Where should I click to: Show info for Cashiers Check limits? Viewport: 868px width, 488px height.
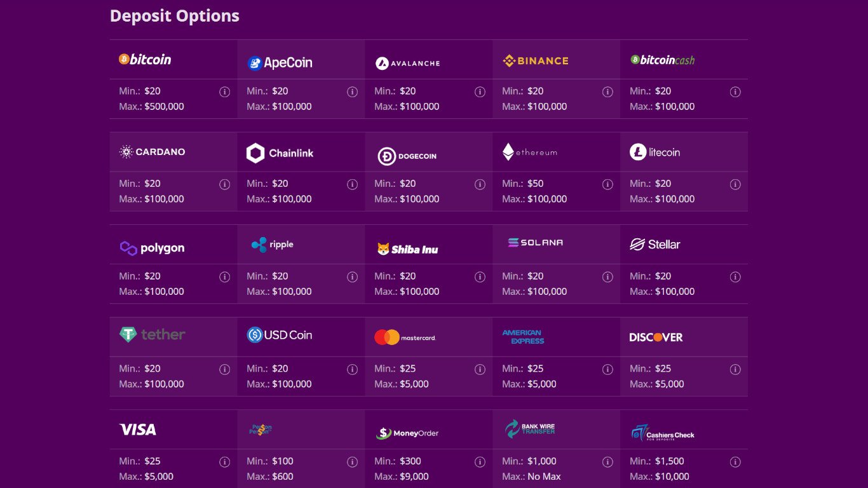tap(735, 462)
